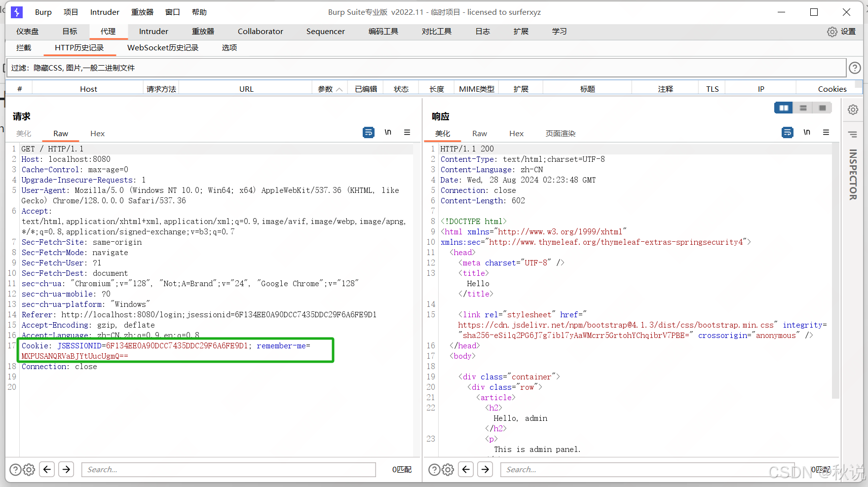Switch to the Collaborator tab
This screenshot has width=868, height=487.
coord(261,32)
